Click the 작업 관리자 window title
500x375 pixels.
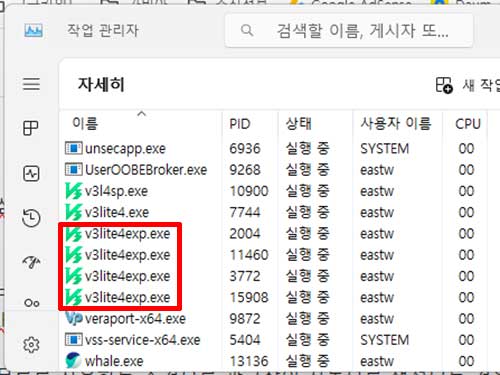click(103, 31)
